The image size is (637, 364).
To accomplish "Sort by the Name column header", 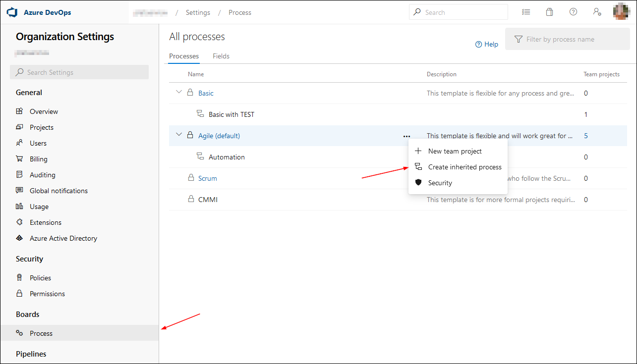I will (x=196, y=74).
